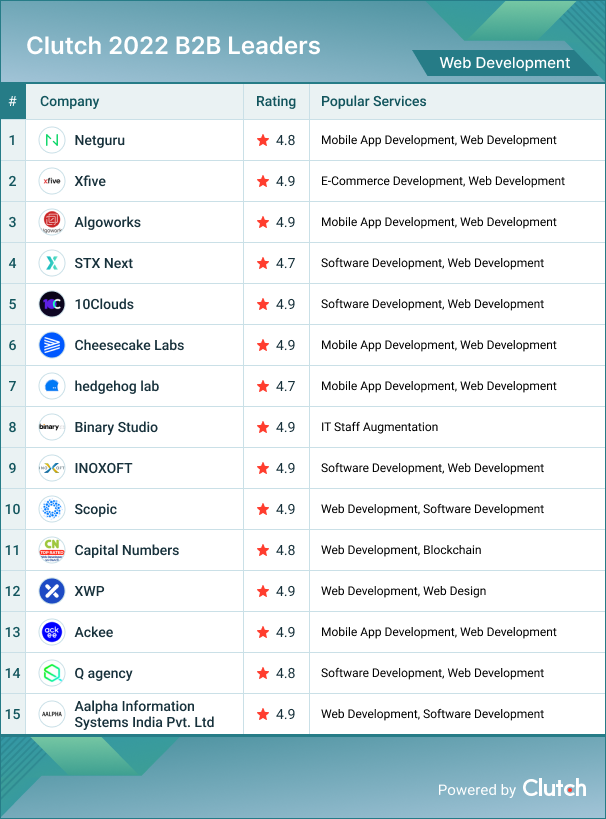Click the Scopic company name
This screenshot has width=606, height=819.
[96, 509]
